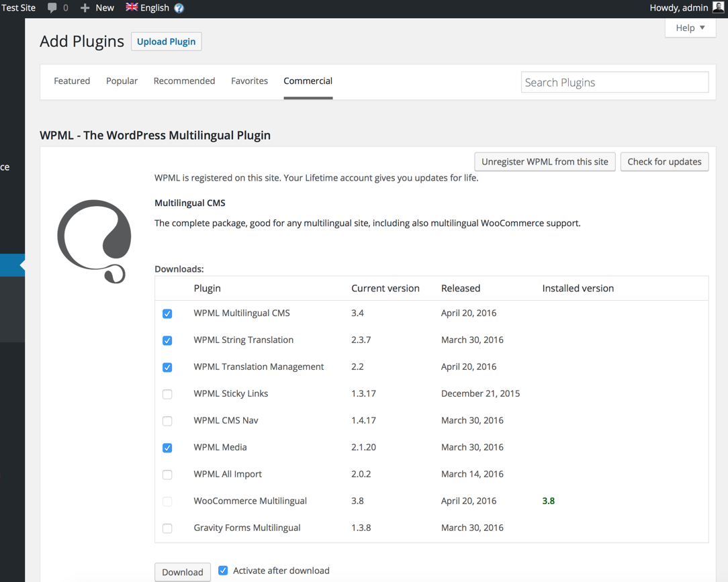Image resolution: width=728 pixels, height=582 pixels.
Task: Click the Test Site link
Action: (18, 8)
